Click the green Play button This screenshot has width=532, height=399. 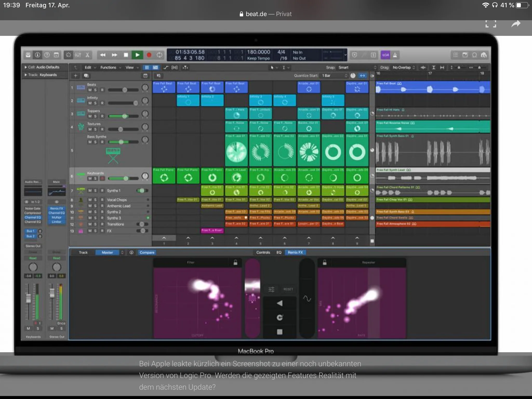click(x=137, y=55)
